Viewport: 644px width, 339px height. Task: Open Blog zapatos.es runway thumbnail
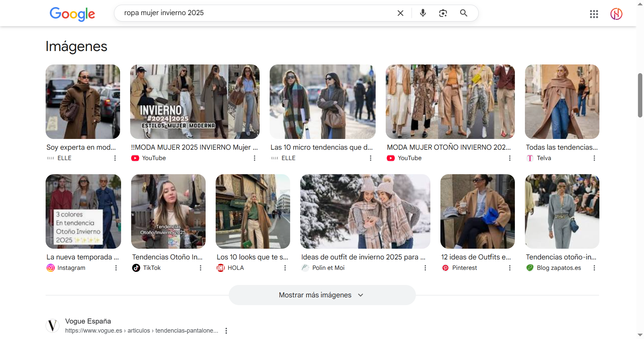click(x=562, y=211)
